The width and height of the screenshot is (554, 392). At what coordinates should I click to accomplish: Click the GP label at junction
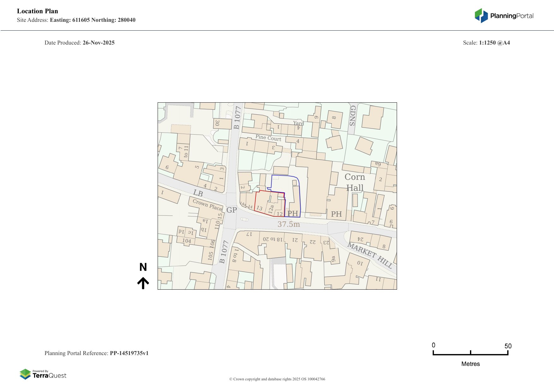[x=232, y=210]
